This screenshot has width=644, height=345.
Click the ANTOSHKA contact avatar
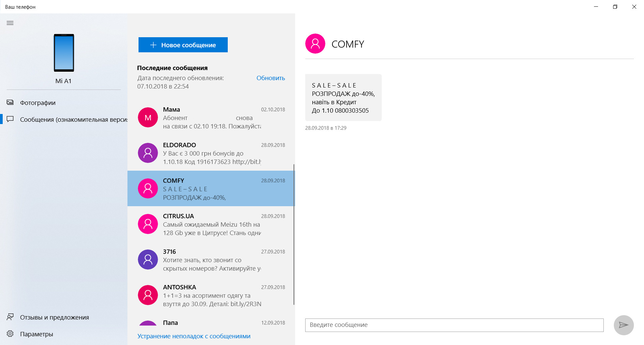coord(148,295)
